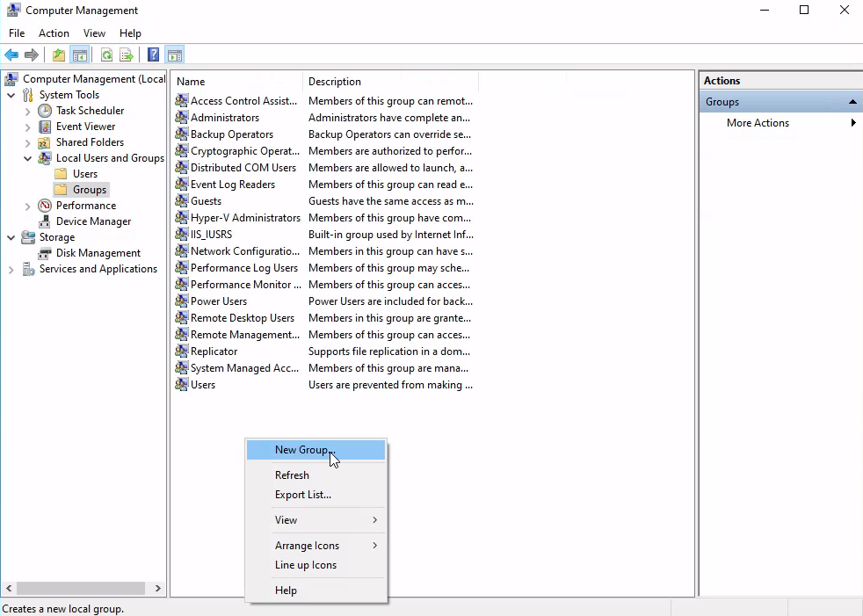
Task: Click the Refresh toolbar icon
Action: 106,55
